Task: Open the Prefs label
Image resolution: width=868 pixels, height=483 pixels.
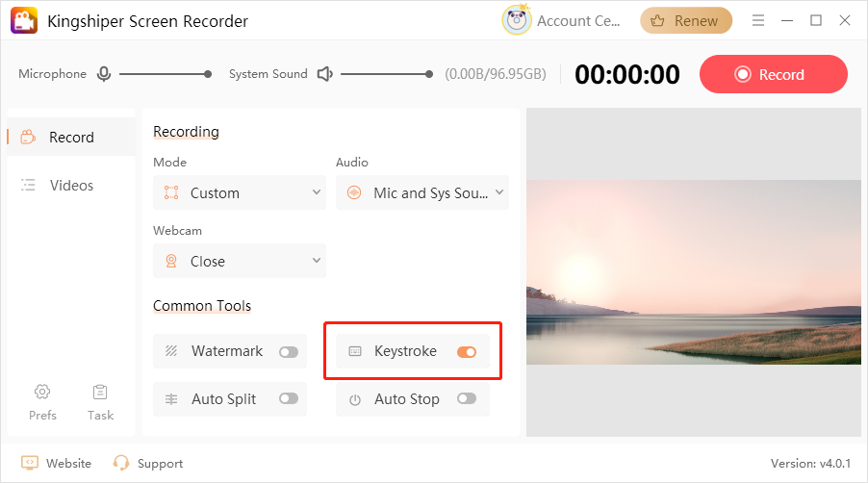Action: [x=42, y=415]
